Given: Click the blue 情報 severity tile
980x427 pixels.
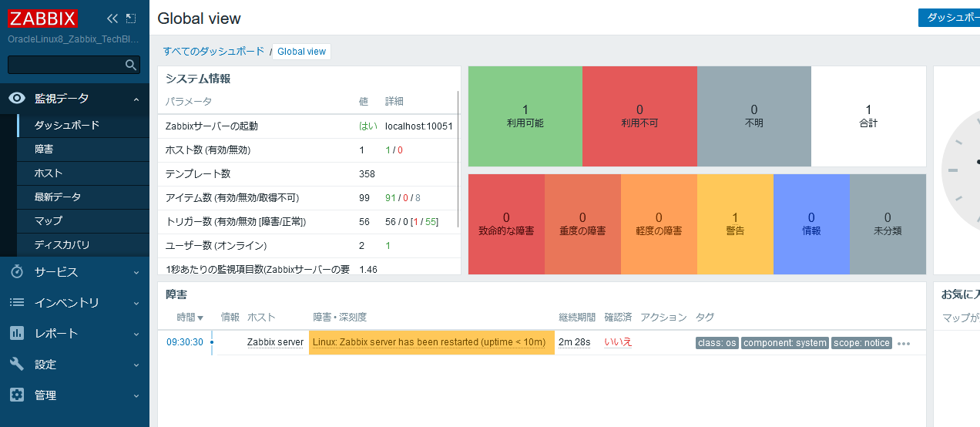Looking at the screenshot, I should [811, 224].
